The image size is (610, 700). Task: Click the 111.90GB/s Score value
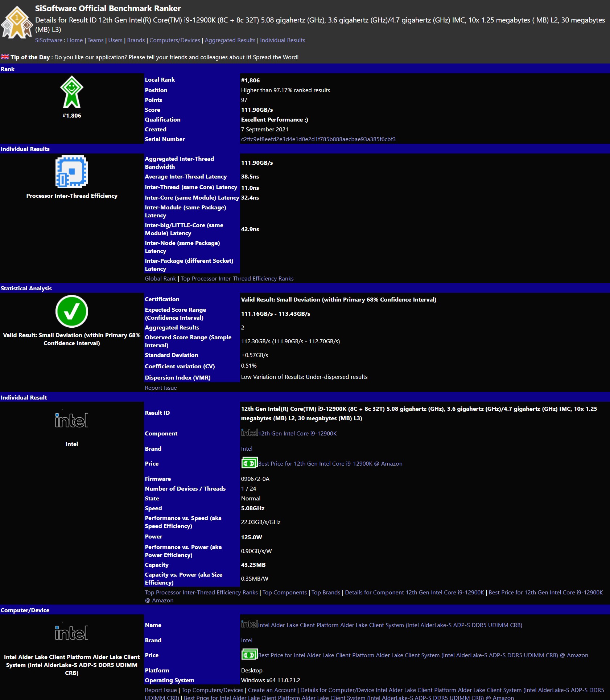click(257, 110)
